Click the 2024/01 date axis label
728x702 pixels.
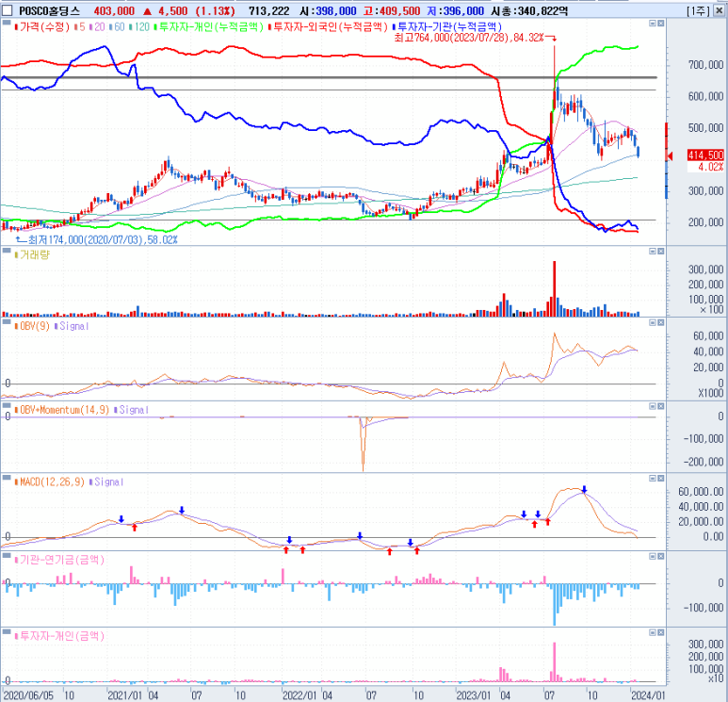click(648, 695)
